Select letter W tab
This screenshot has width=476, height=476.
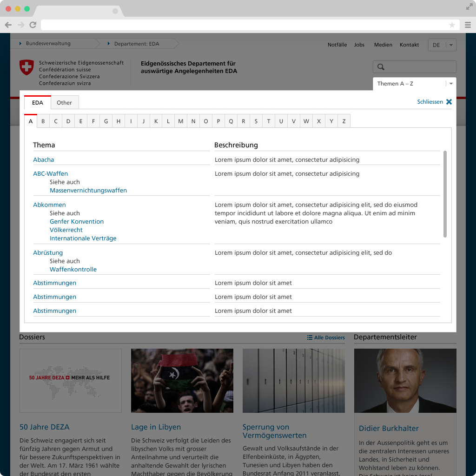click(x=306, y=121)
